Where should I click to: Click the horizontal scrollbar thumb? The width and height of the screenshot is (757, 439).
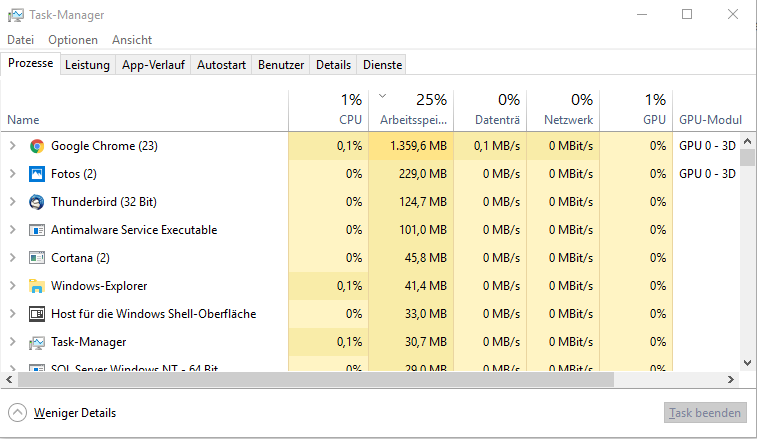pos(316,380)
